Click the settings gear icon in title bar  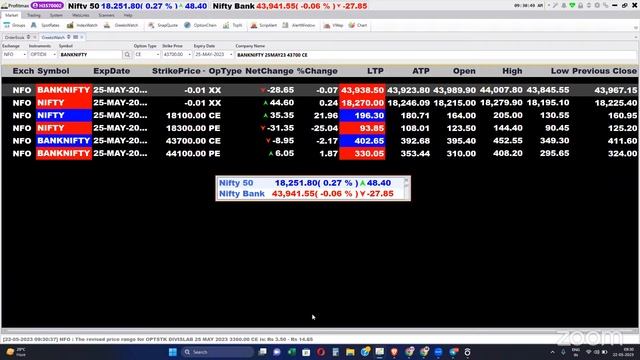tap(597, 6)
